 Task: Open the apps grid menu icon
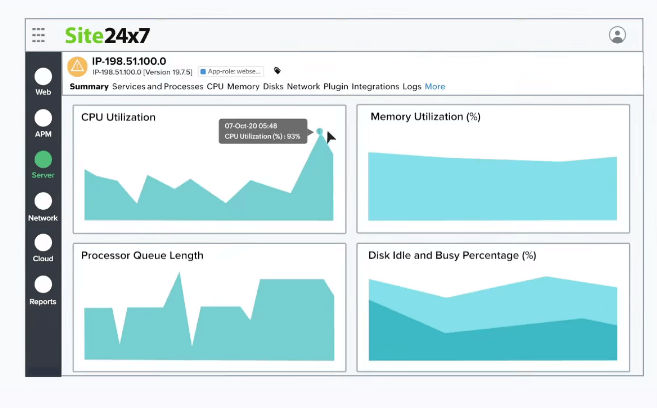[x=39, y=35]
